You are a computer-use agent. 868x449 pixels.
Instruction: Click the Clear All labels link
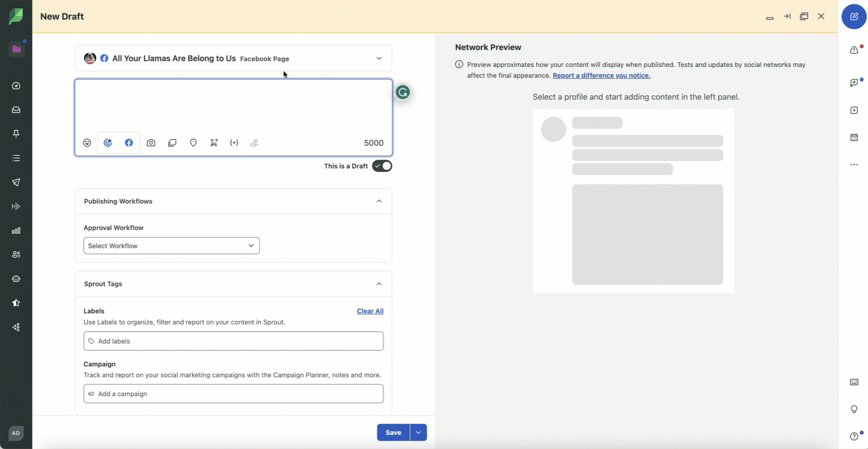coord(370,311)
